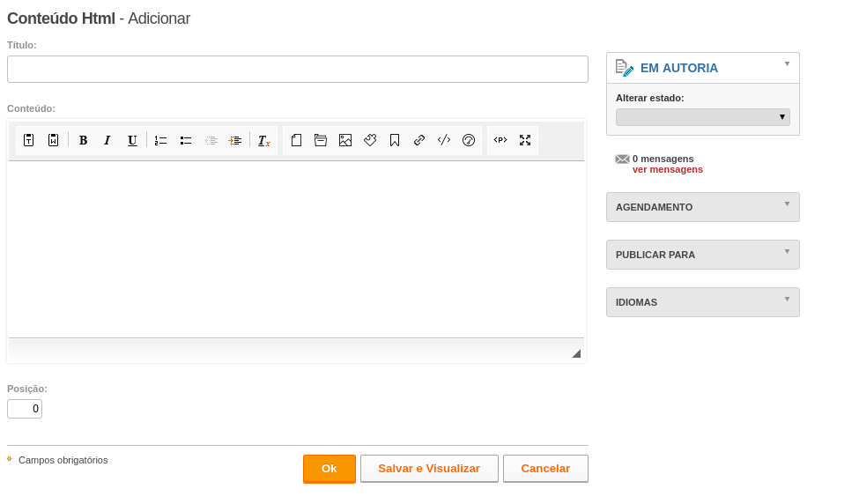Toggle underline formatting in the editor
Viewport: 859px width, 504px height.
[x=132, y=140]
